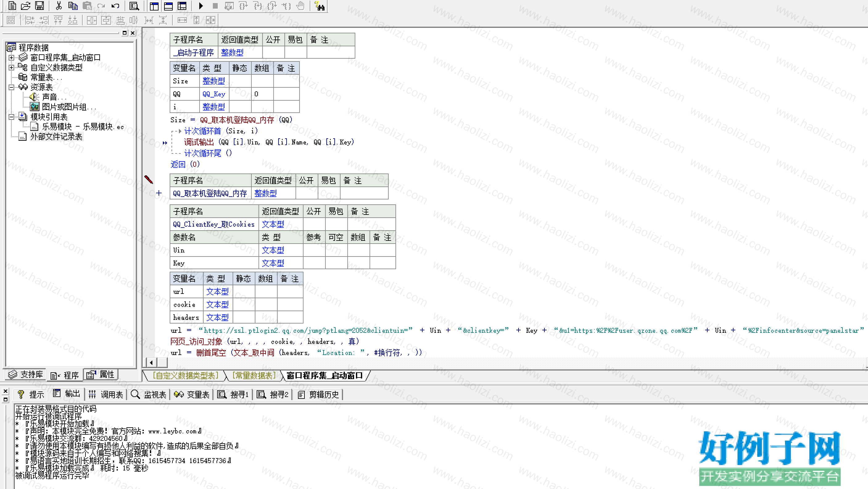The height and width of the screenshot is (489, 868).
Task: Click the run to cursor debug icon
Action: 287,6
